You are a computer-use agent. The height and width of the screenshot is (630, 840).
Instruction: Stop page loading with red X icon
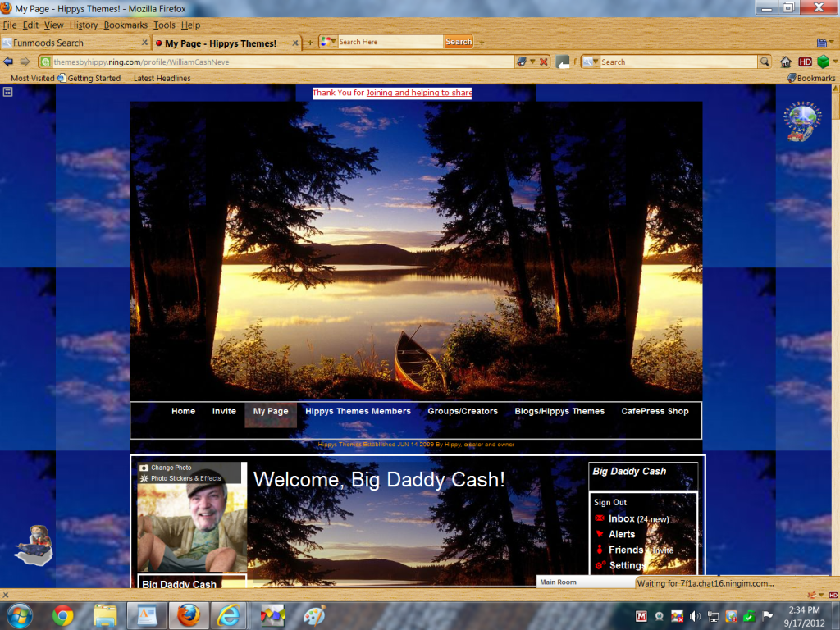(x=543, y=62)
